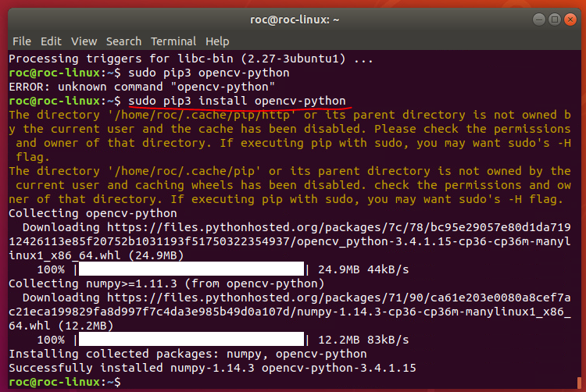The height and width of the screenshot is (392, 586).
Task: Open the View menu
Action: [x=84, y=41]
